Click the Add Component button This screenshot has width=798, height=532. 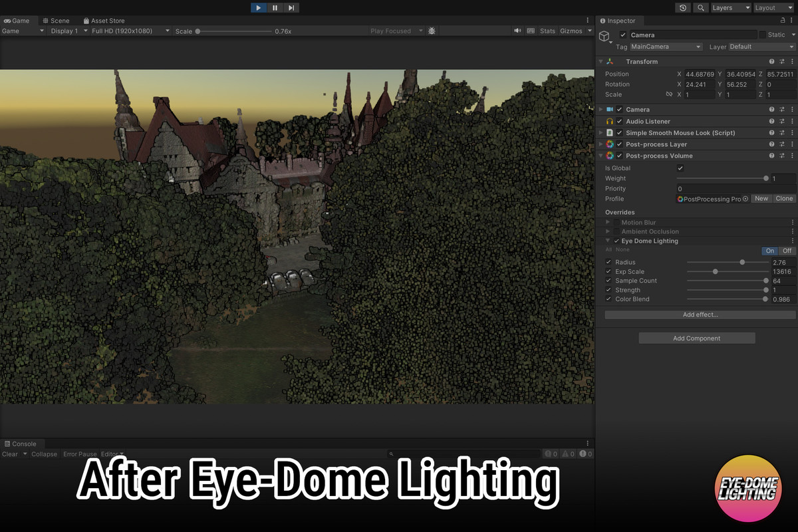point(696,338)
